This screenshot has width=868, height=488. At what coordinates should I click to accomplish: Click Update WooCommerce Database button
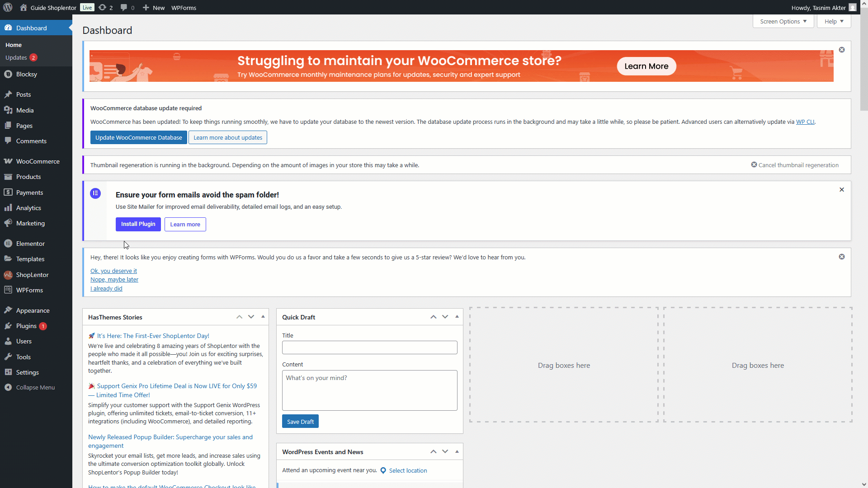[138, 137]
